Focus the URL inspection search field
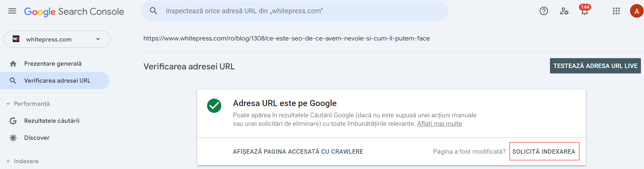 [295, 11]
